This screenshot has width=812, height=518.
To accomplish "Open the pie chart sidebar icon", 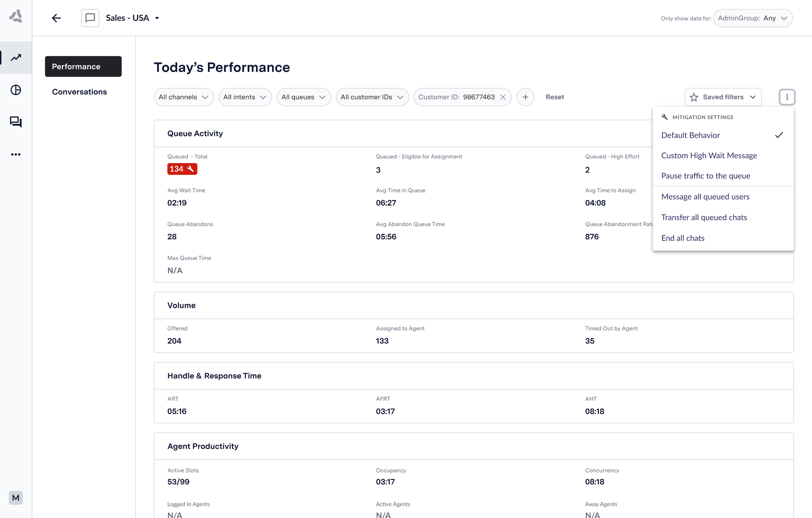I will (16, 90).
